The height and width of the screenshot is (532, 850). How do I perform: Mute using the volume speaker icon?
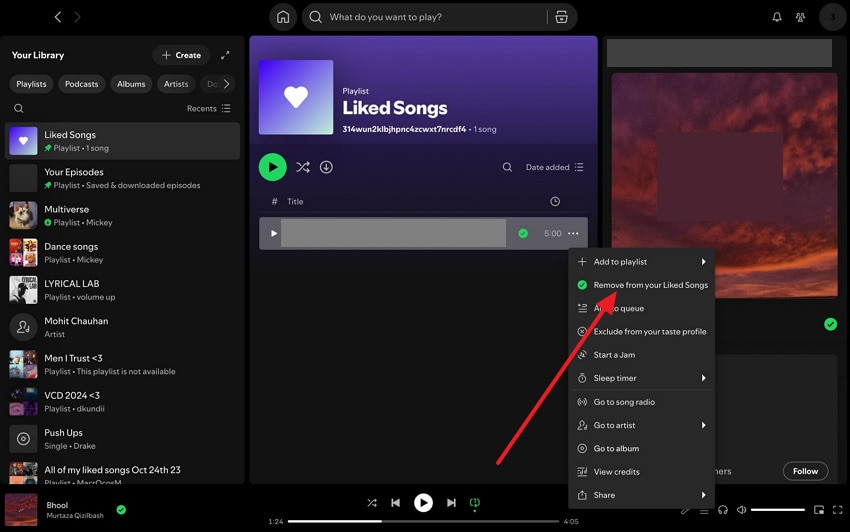742,510
